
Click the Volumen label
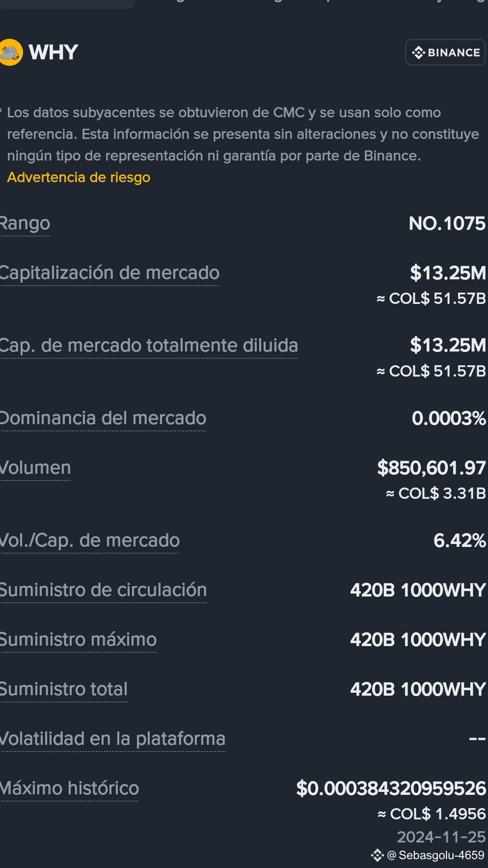tap(35, 468)
